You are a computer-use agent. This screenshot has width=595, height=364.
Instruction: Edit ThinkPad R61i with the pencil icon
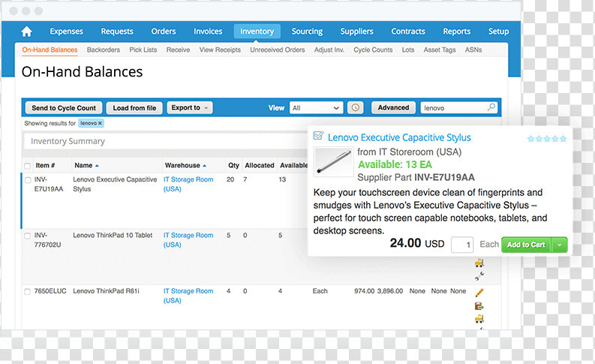[479, 293]
